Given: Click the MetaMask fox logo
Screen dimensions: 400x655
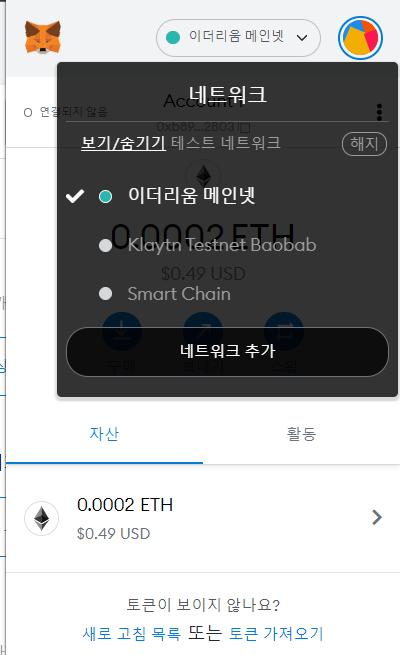Looking at the screenshot, I should click(43, 37).
